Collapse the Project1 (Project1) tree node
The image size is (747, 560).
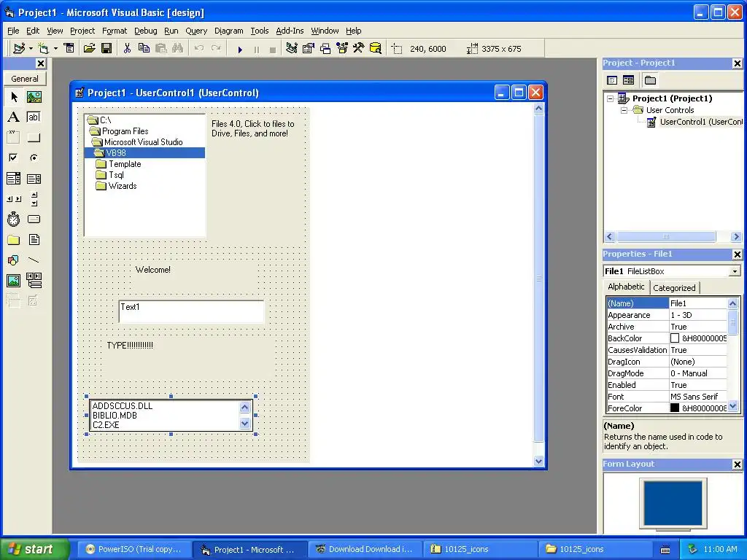pos(611,98)
